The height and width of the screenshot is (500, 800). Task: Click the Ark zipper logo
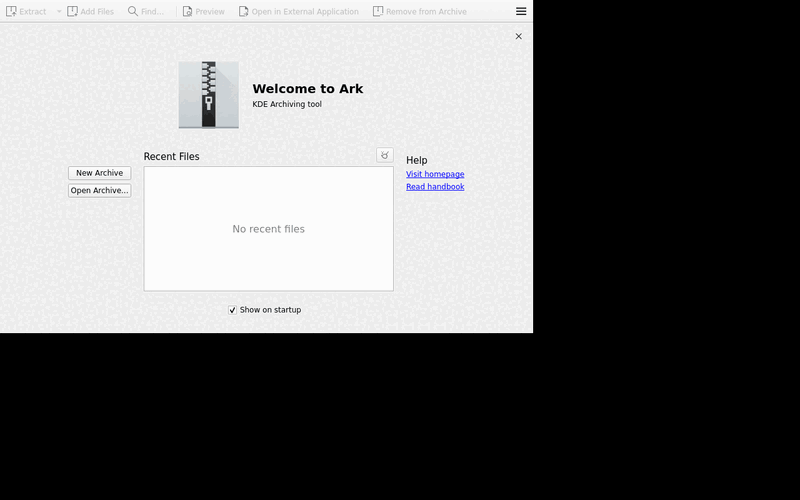(x=209, y=95)
